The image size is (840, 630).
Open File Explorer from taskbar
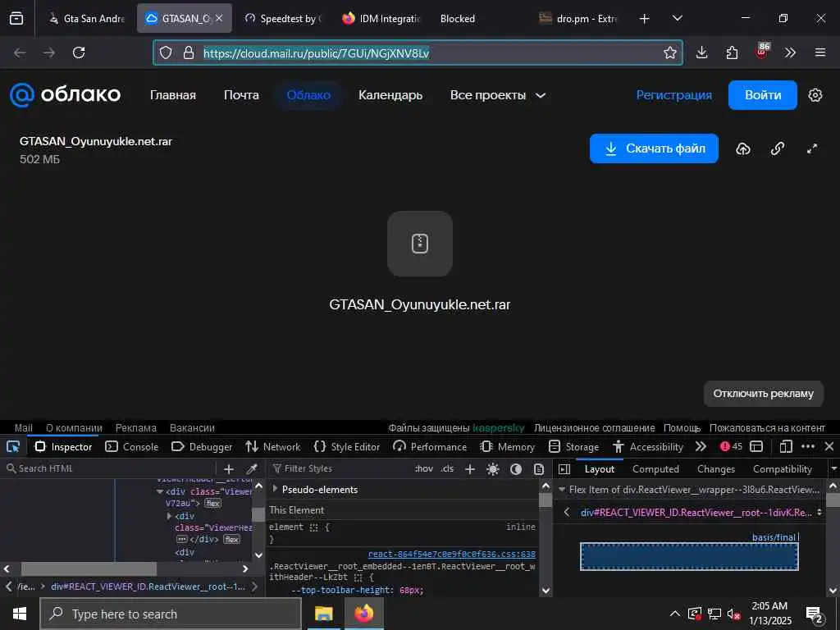point(323,614)
